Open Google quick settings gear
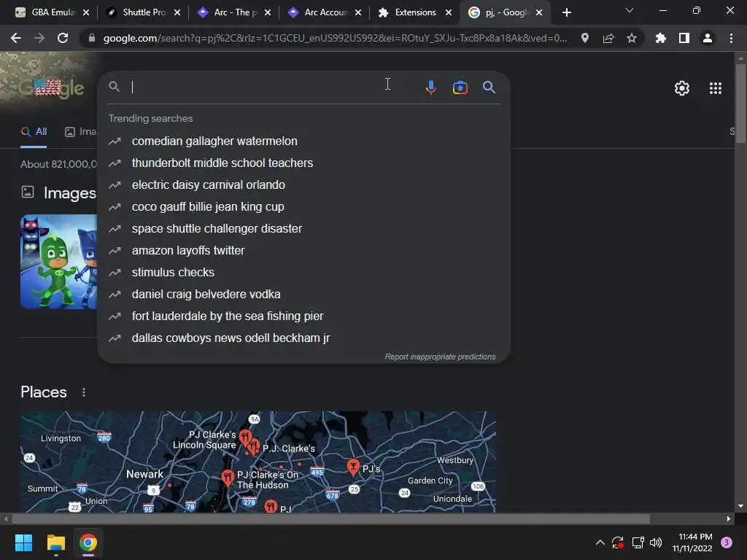This screenshot has width=747, height=560. [x=682, y=88]
